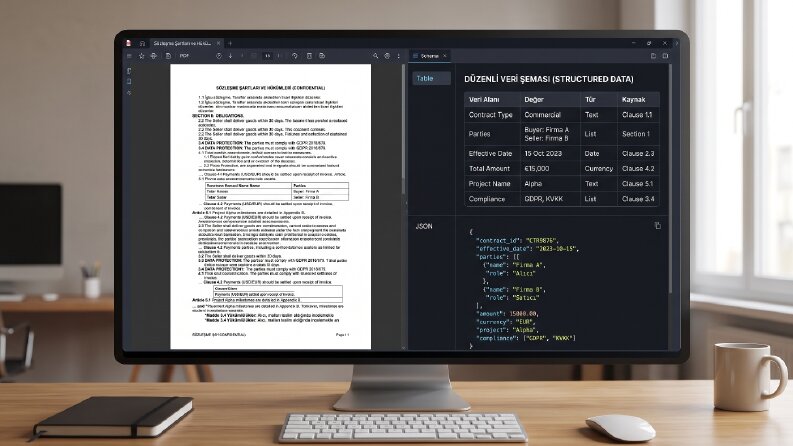Screen dimensions: 793x446
Task: Click the Clause 3.4 source cell
Action: [638, 199]
